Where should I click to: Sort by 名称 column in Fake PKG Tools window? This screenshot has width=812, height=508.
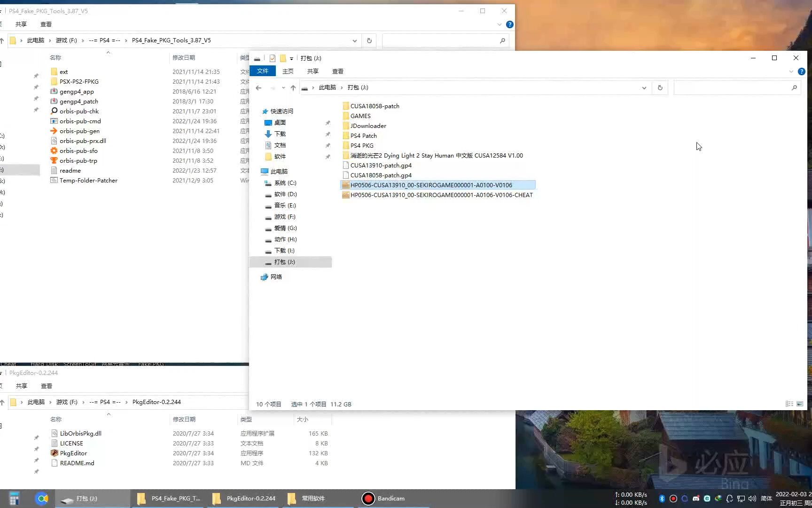(55, 58)
